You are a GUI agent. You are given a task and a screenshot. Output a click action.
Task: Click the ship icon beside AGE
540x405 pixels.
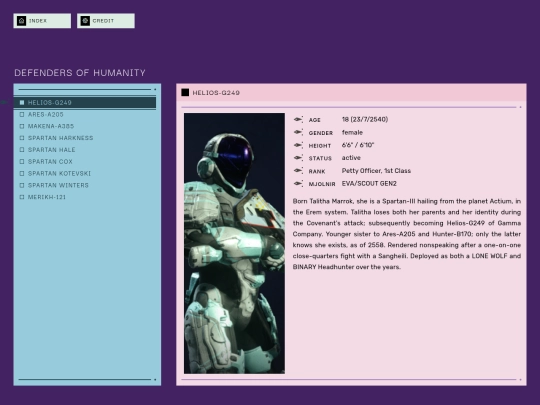pos(298,120)
